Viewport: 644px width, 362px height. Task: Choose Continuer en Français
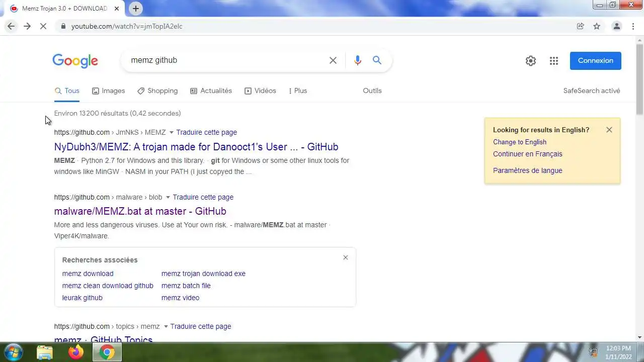(x=528, y=154)
